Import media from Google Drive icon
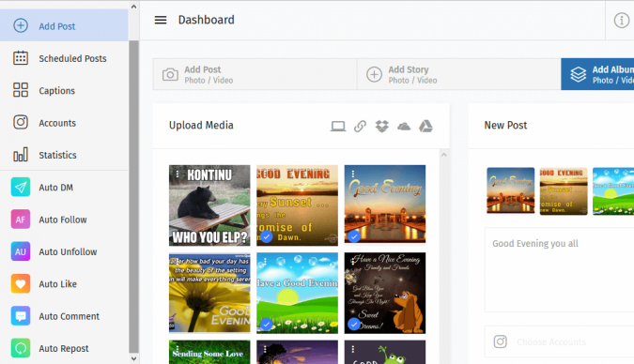 tap(425, 127)
